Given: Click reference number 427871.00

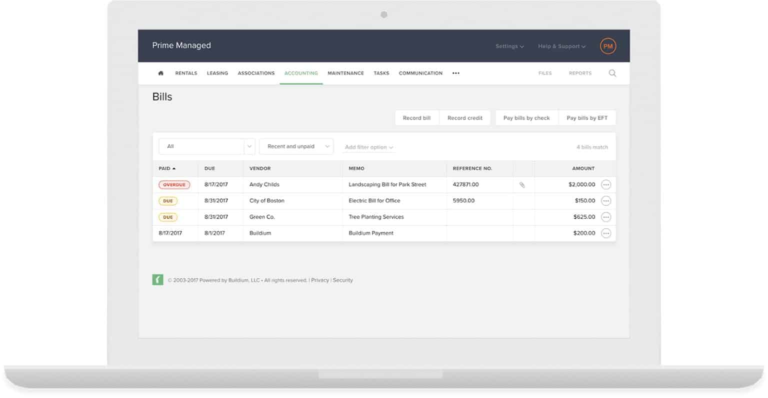Looking at the screenshot, I should click(x=466, y=185).
